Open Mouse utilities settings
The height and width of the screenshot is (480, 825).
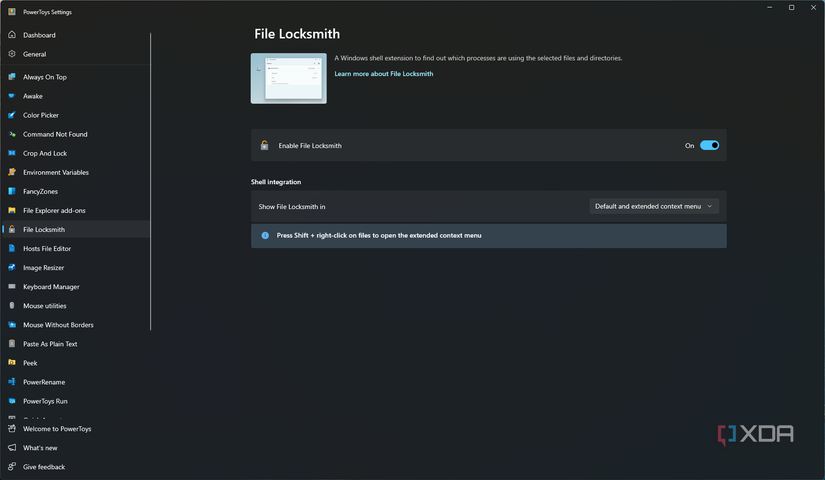tap(76, 305)
